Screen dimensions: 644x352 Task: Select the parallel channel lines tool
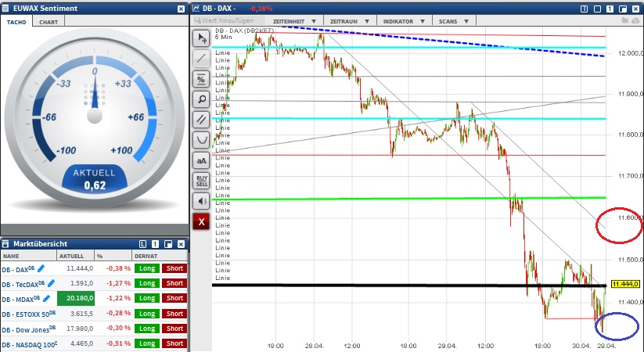[201, 120]
